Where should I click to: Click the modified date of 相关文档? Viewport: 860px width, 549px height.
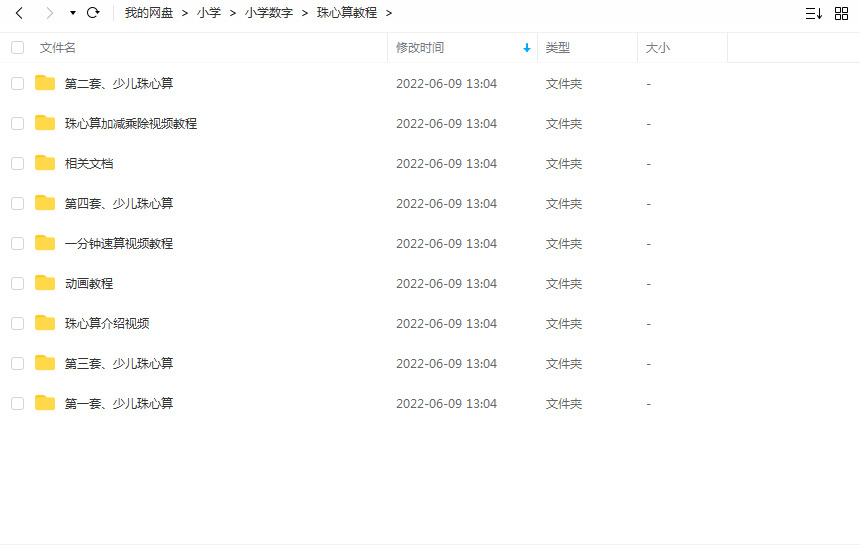[446, 163]
